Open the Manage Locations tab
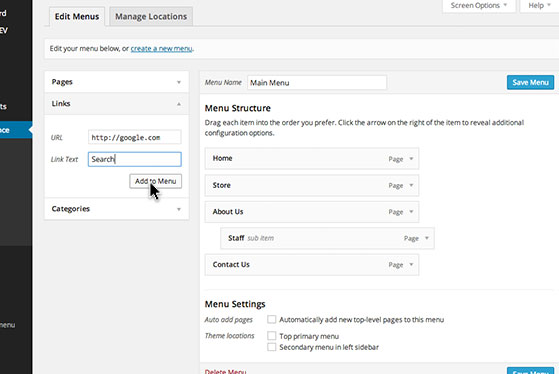Screen dimensions: 559x374 (x=151, y=17)
